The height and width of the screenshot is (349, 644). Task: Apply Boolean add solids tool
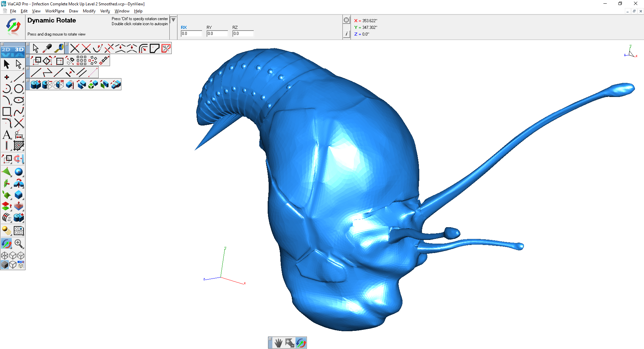[36, 85]
